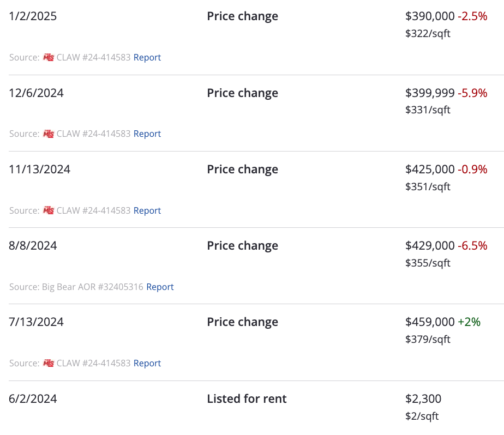
Task: Click the 8/8/2024 date
Action: click(33, 246)
